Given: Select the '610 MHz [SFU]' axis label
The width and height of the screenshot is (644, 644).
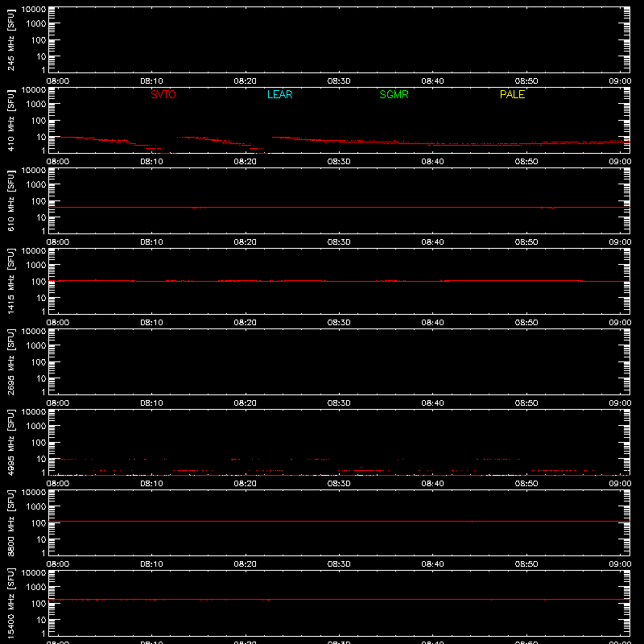Looking at the screenshot, I should point(10,200).
